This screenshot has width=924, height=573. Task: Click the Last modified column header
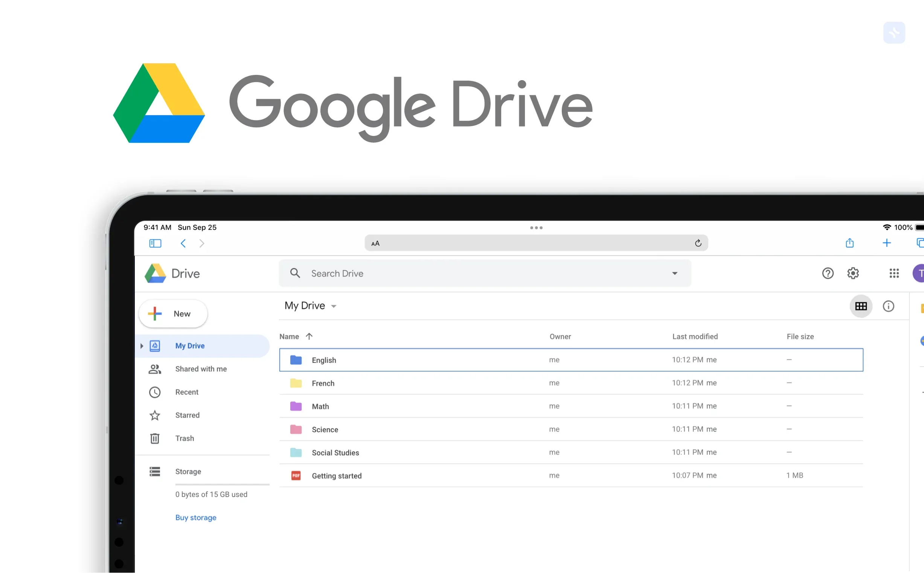[695, 337]
